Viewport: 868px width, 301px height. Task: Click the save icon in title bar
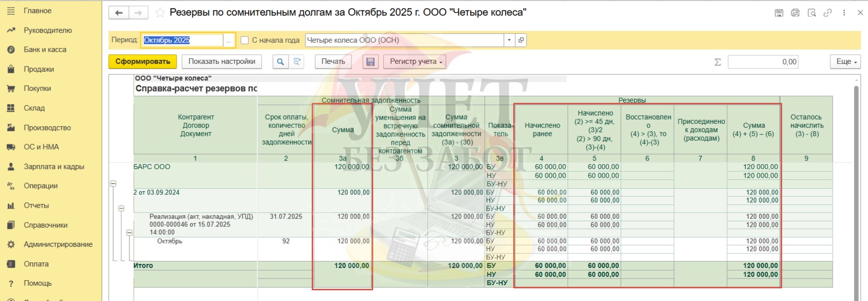pos(779,13)
